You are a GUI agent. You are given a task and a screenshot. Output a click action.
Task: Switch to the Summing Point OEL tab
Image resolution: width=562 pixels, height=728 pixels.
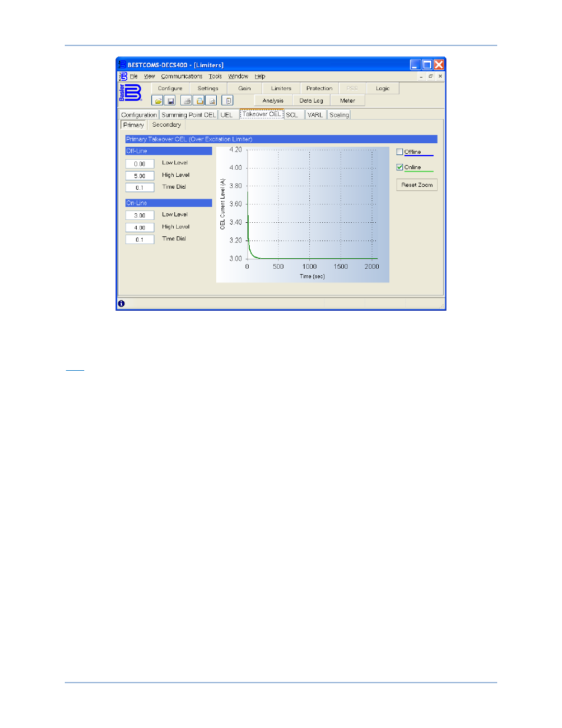coord(189,115)
